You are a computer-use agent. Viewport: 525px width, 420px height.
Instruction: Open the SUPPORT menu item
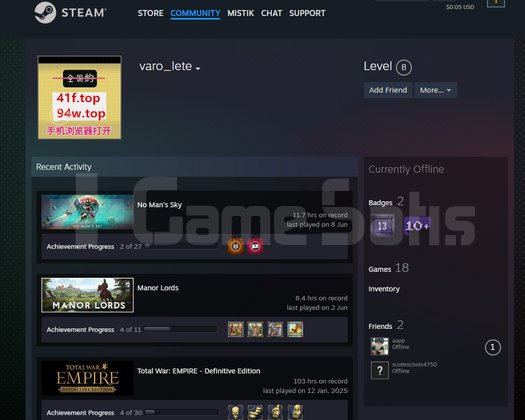[307, 13]
